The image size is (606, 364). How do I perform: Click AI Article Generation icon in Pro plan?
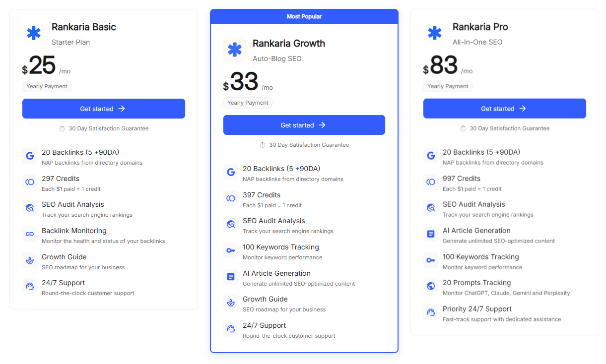point(431,235)
